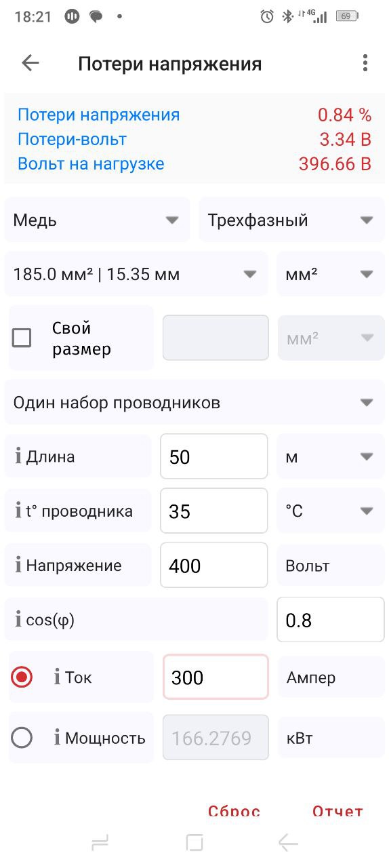Select the Мощность radio button

tap(22, 738)
